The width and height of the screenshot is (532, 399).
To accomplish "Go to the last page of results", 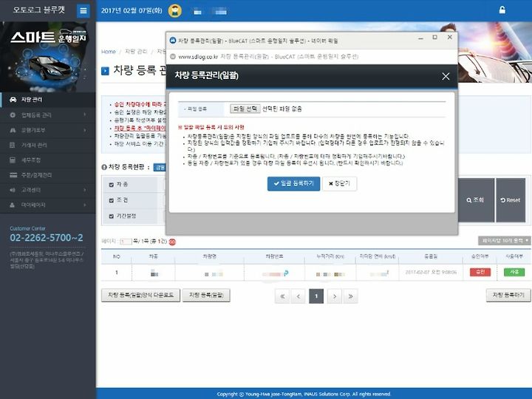I will (350, 296).
